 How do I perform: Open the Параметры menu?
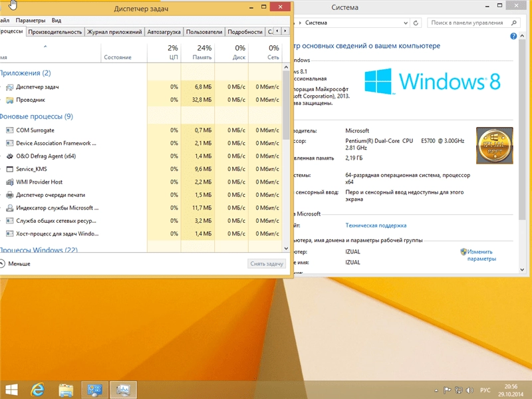coord(30,21)
